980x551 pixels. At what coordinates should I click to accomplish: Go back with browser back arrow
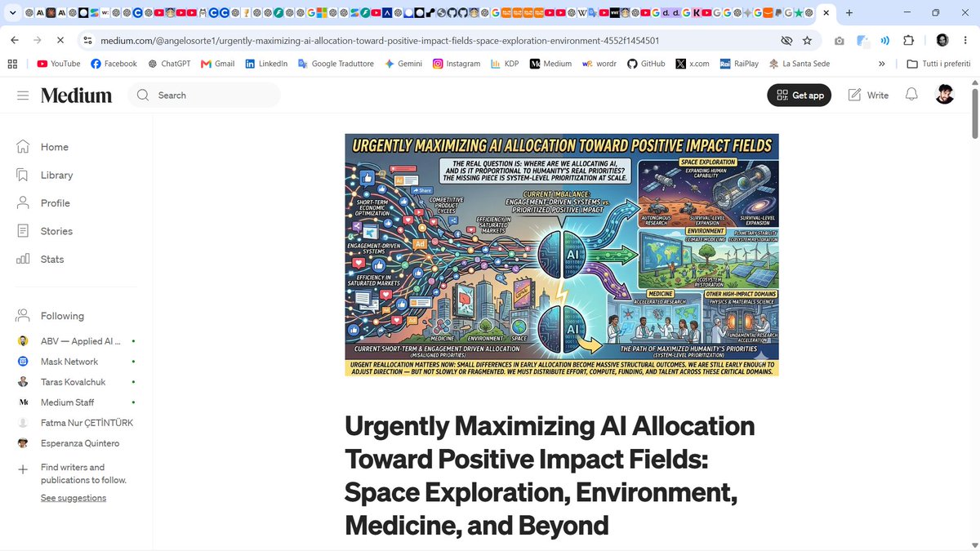click(16, 40)
